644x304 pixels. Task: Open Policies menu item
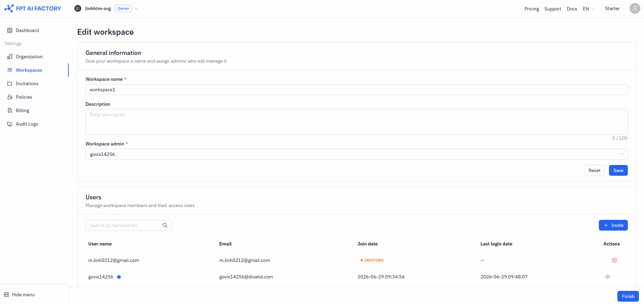pos(24,97)
